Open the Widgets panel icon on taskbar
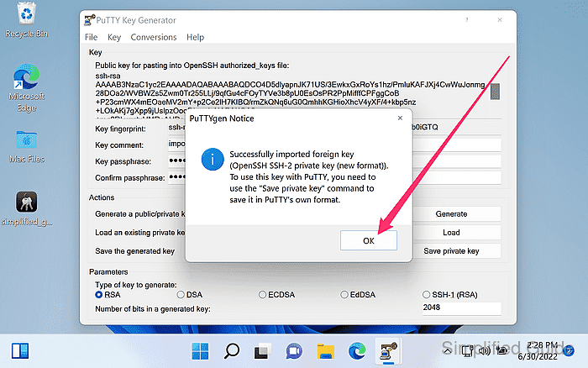 click(20, 351)
